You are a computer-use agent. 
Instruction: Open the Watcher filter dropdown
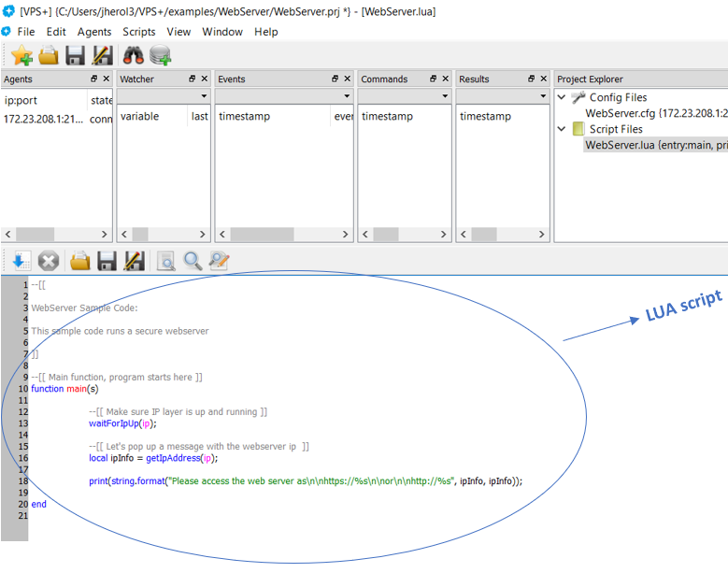click(204, 96)
